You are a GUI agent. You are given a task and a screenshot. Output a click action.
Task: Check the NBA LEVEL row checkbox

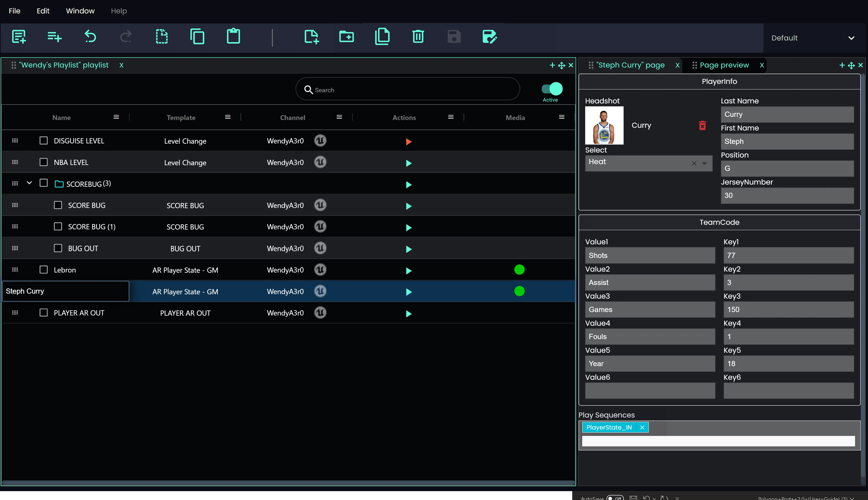pyautogui.click(x=44, y=162)
